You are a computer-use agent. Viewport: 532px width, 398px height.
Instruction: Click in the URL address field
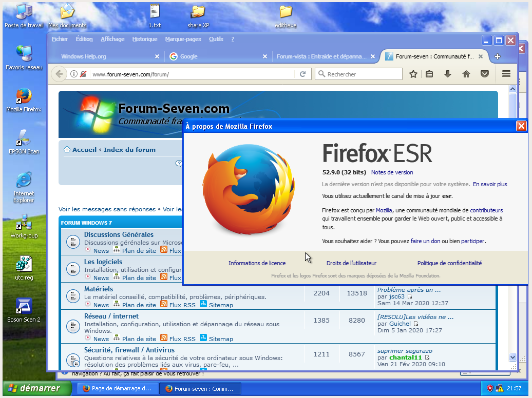[x=192, y=74]
